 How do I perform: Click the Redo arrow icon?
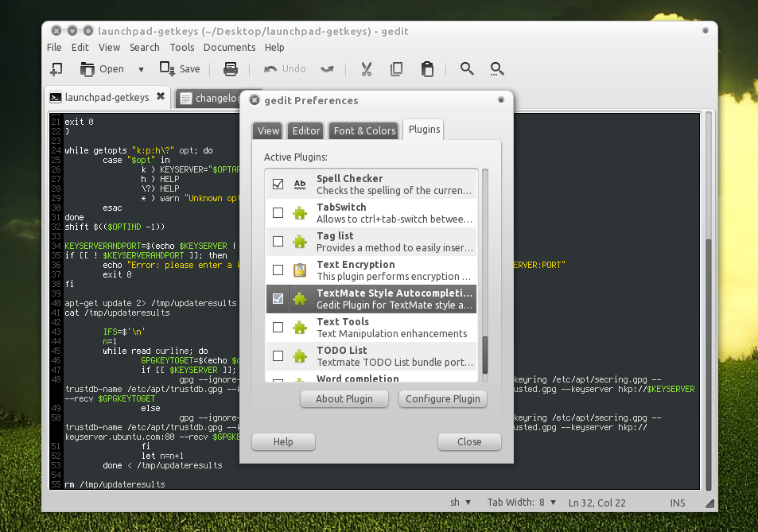(327, 69)
